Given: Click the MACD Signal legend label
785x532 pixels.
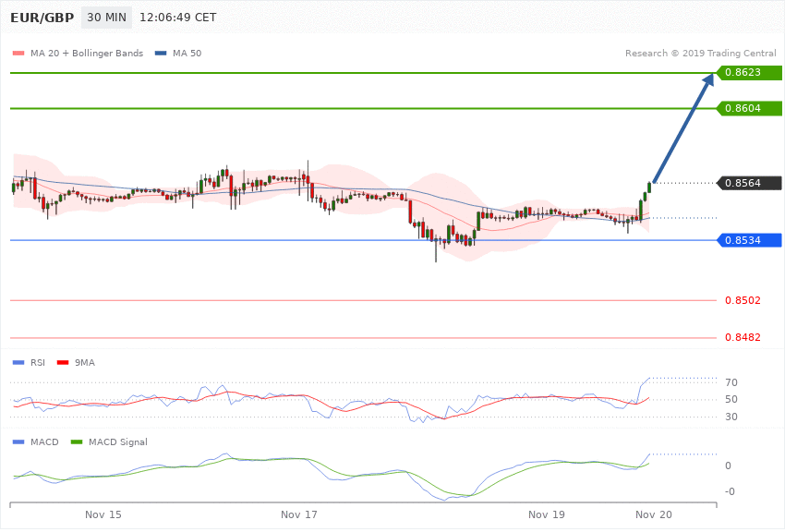Looking at the screenshot, I should [118, 441].
